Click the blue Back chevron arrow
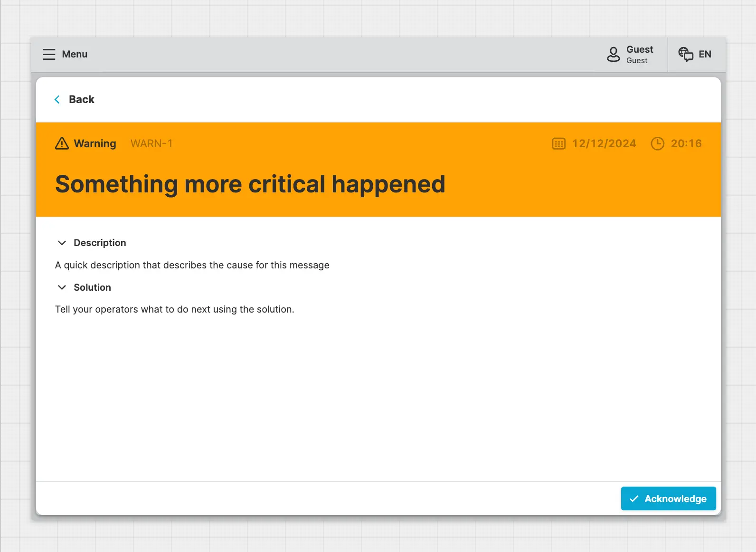Image resolution: width=756 pixels, height=552 pixels. click(x=57, y=99)
